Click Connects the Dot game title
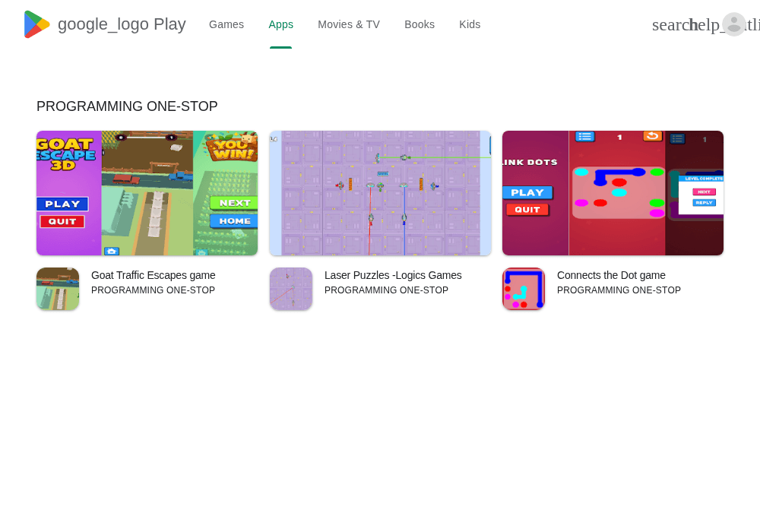The height and width of the screenshot is (532, 760). (x=611, y=275)
